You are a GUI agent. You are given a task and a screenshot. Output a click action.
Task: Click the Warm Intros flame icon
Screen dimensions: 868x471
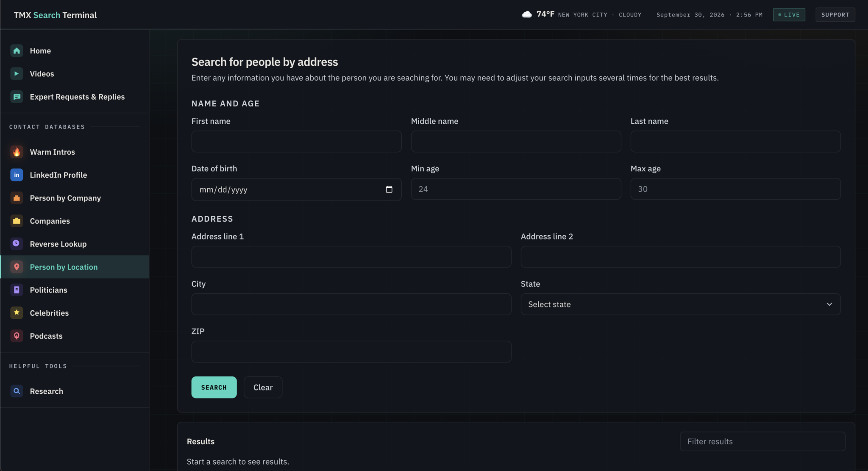pos(17,152)
